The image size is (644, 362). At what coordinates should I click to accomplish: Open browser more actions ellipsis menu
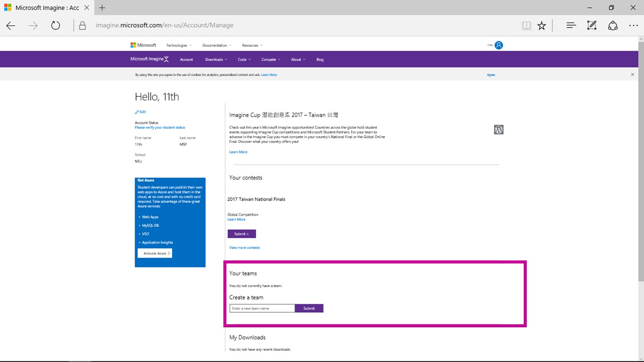(x=633, y=26)
